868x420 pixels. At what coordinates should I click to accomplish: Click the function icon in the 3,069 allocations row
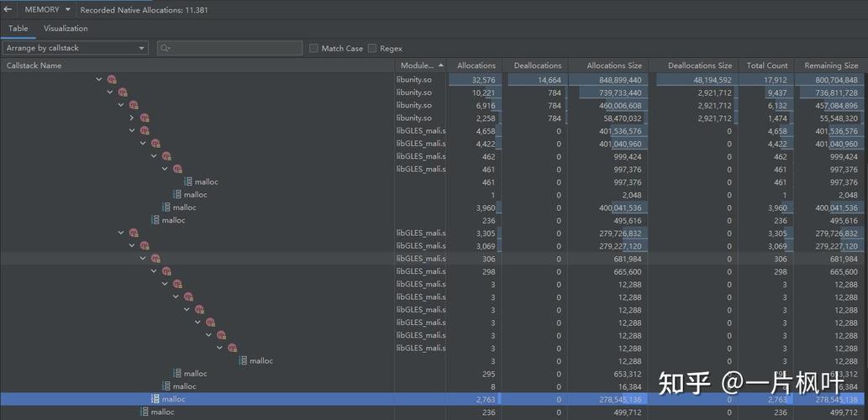tap(145, 245)
